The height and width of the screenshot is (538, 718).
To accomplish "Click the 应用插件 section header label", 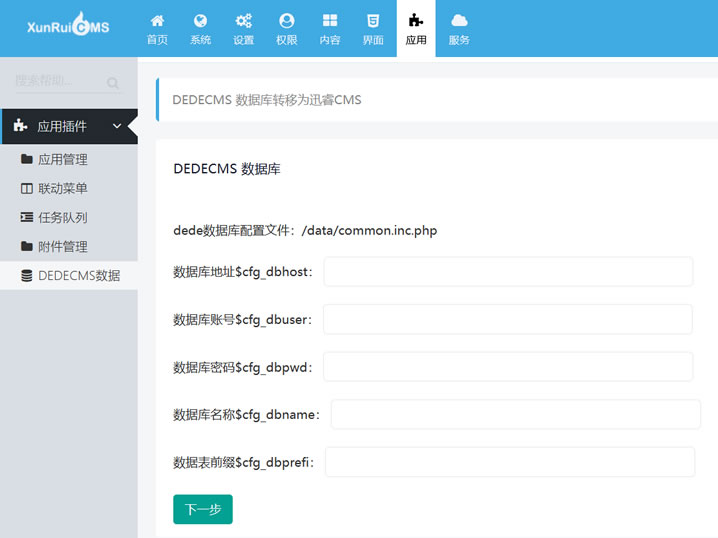I will [x=62, y=126].
